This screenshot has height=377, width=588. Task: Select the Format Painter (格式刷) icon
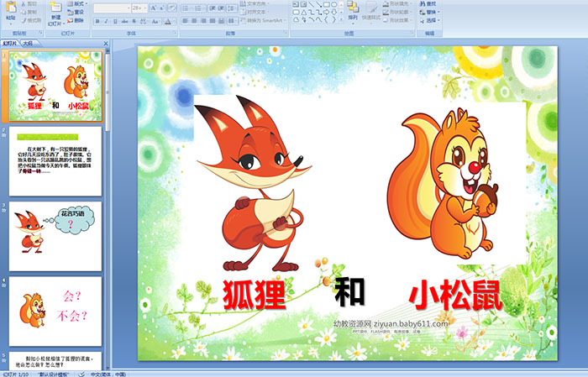24,20
